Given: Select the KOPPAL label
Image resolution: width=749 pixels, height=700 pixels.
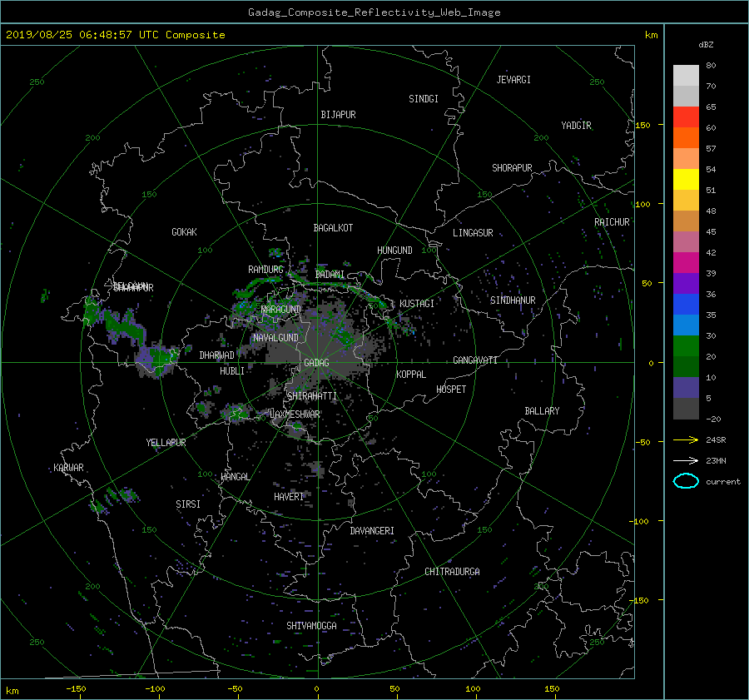Looking at the screenshot, I should pyautogui.click(x=411, y=375).
